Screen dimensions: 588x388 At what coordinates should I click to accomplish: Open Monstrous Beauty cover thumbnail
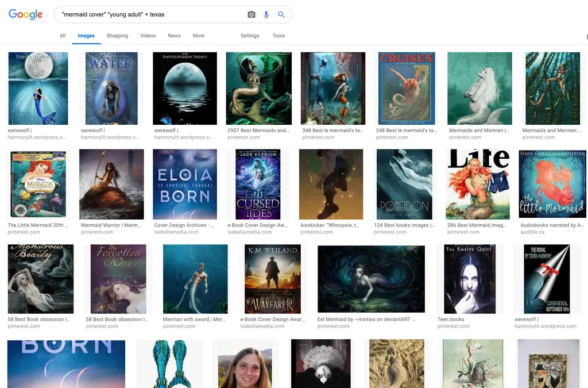click(x=41, y=279)
